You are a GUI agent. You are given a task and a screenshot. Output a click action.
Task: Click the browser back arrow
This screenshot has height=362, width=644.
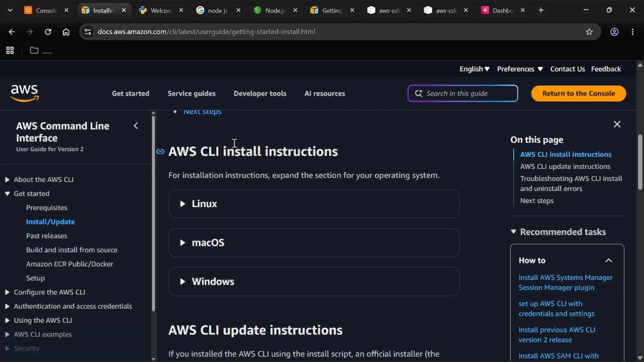point(12,32)
